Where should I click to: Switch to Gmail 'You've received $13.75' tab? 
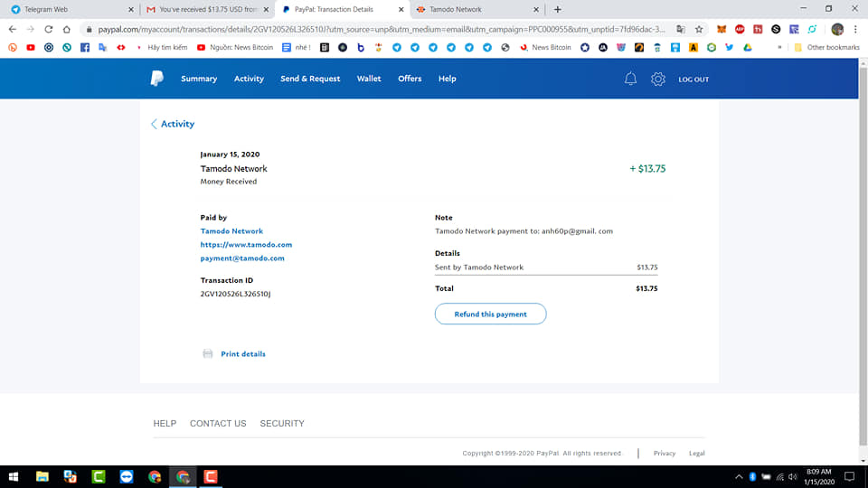208,9
